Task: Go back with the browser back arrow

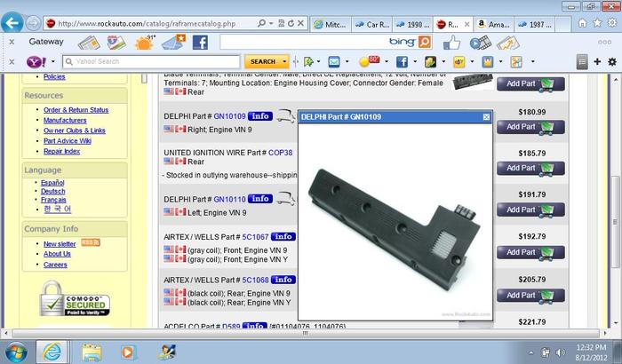Action: pyautogui.click(x=12, y=22)
